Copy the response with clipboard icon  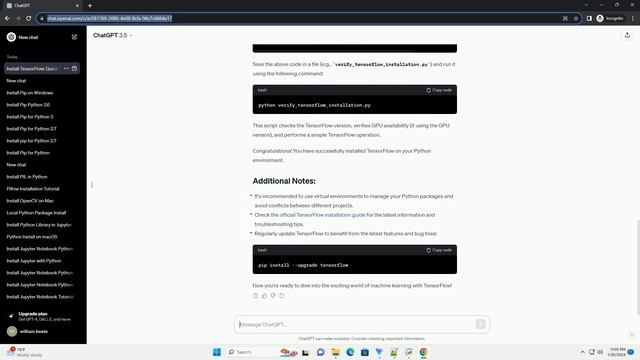[x=256, y=296]
